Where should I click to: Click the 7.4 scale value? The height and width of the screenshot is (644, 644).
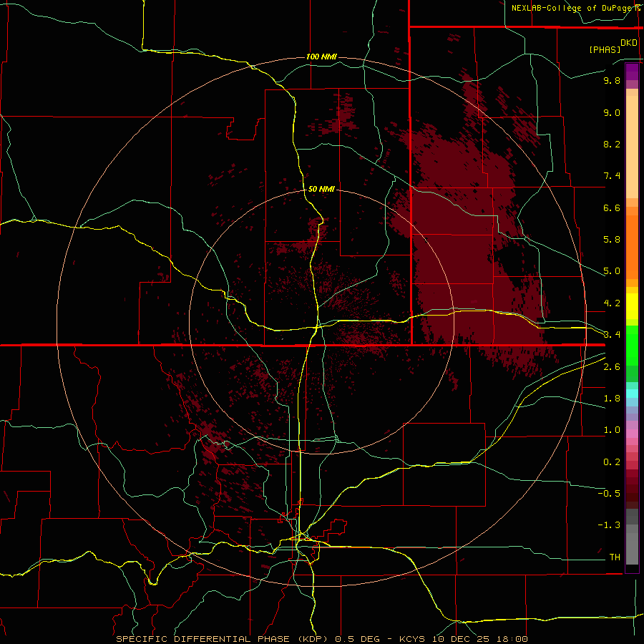coord(612,176)
